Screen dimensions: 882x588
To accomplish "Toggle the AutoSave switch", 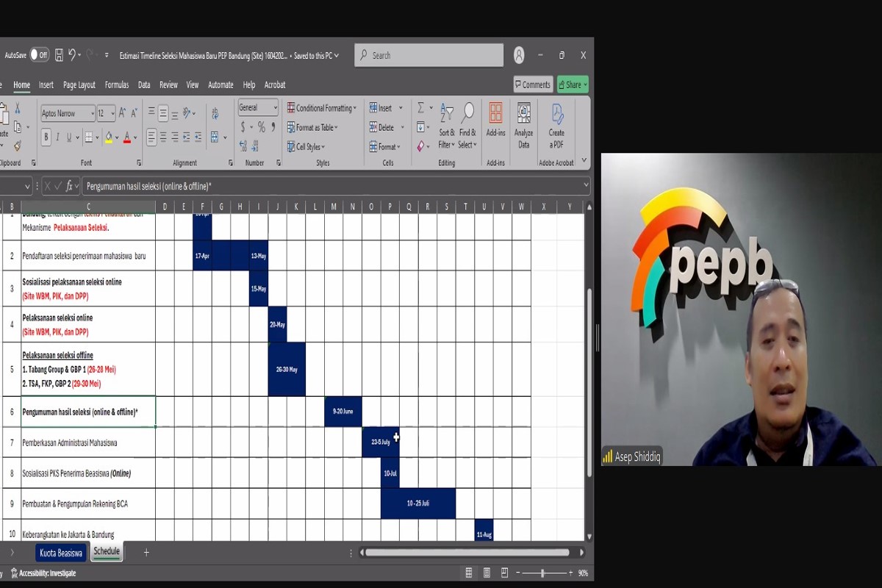I will click(39, 55).
